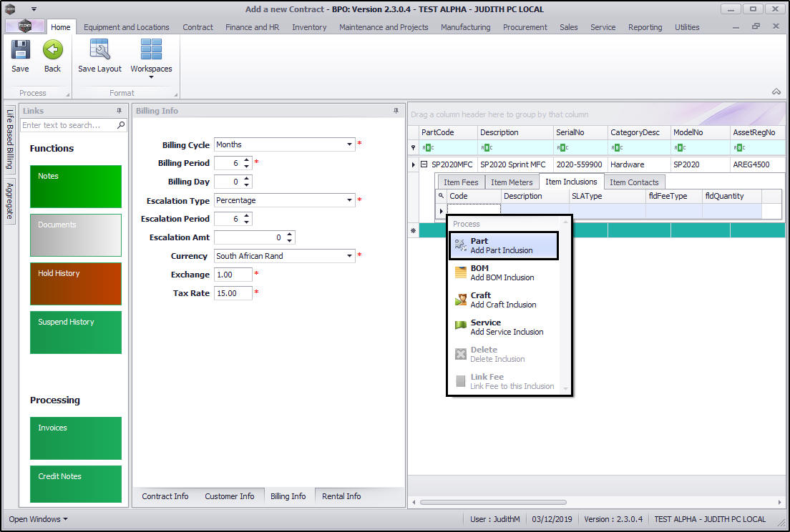
Task: Open CategoryDesc column filter operator
Action: (x=617, y=147)
